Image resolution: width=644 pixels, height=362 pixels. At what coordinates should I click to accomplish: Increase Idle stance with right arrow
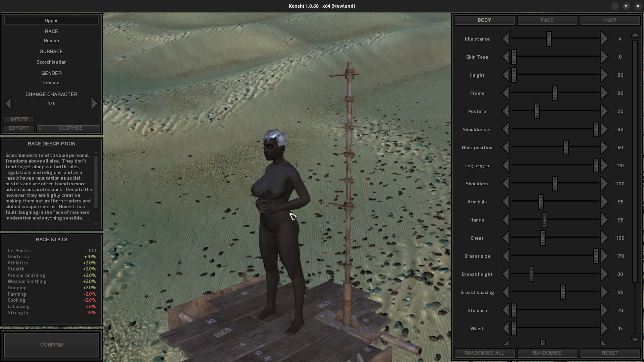pyautogui.click(x=604, y=39)
